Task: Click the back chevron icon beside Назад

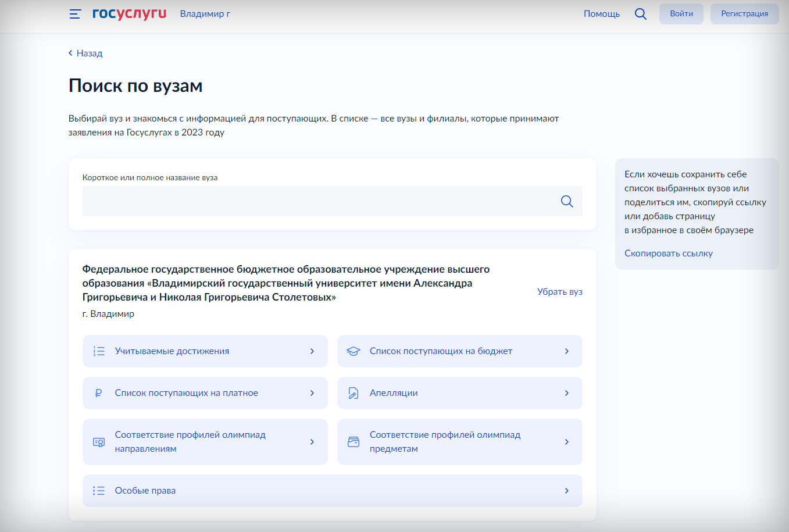Action: 70,53
